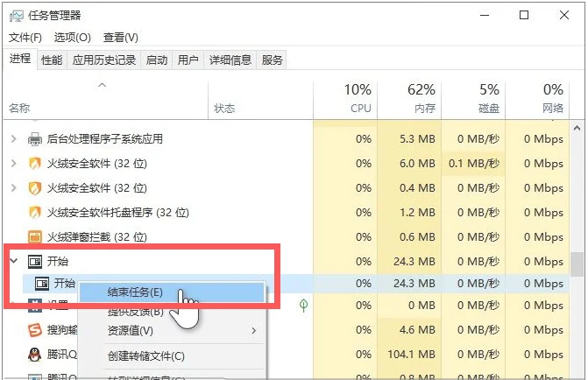
Task: Open the 选项(O) menu
Action: click(73, 38)
